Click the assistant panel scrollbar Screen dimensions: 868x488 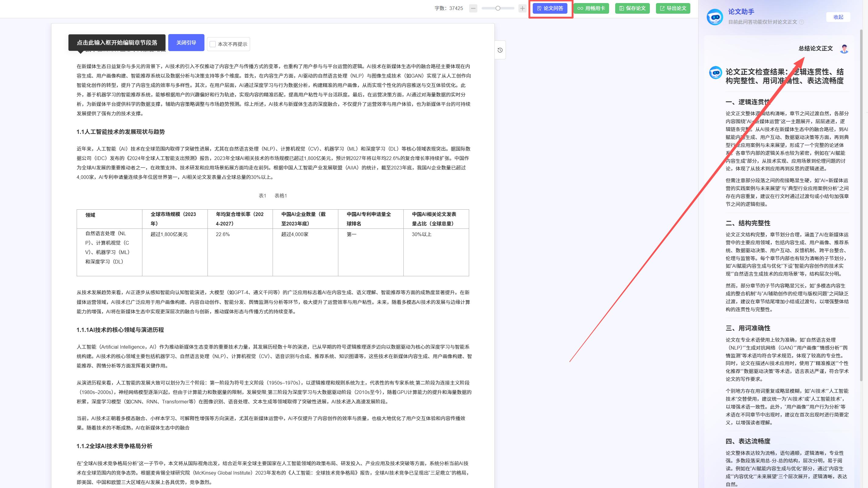[861, 202]
